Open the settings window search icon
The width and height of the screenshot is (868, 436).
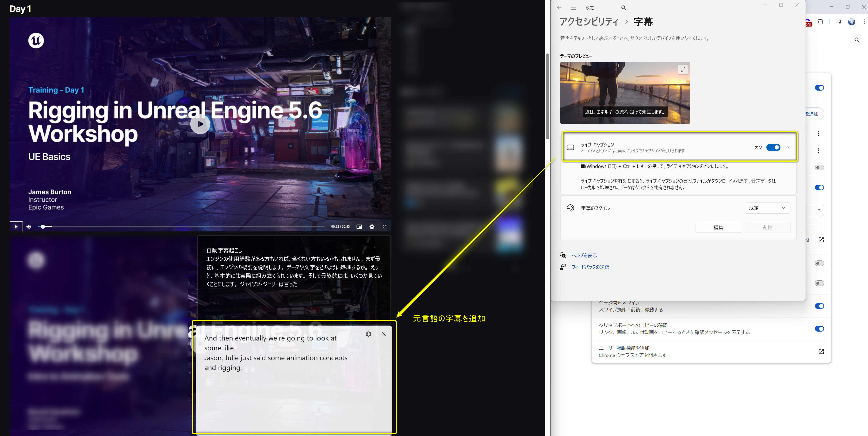(623, 8)
